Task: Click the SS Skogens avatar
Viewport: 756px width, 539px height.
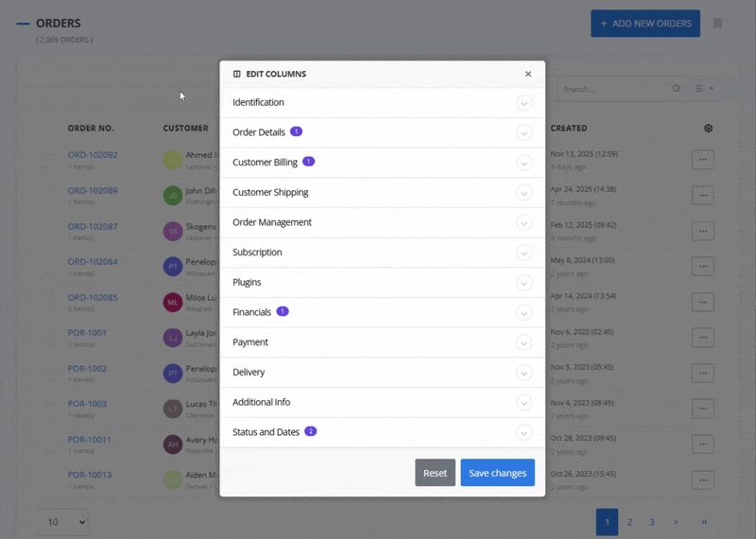Action: [173, 231]
